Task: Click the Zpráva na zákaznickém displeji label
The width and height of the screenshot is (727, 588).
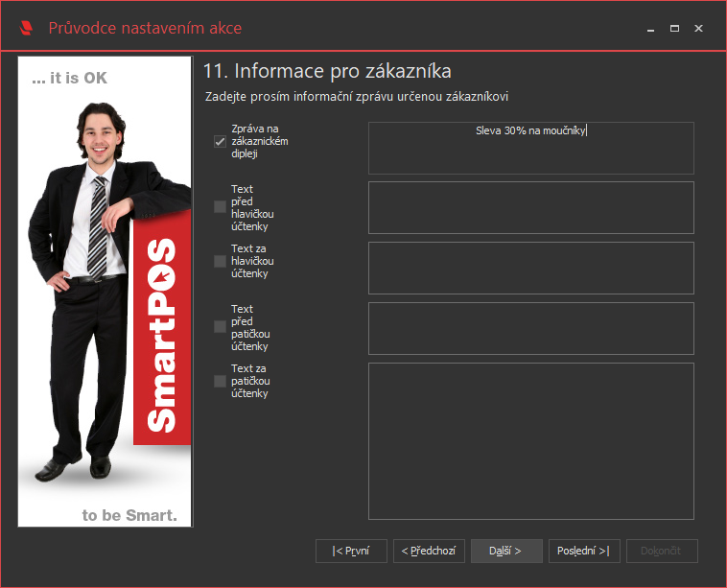Action: click(259, 141)
